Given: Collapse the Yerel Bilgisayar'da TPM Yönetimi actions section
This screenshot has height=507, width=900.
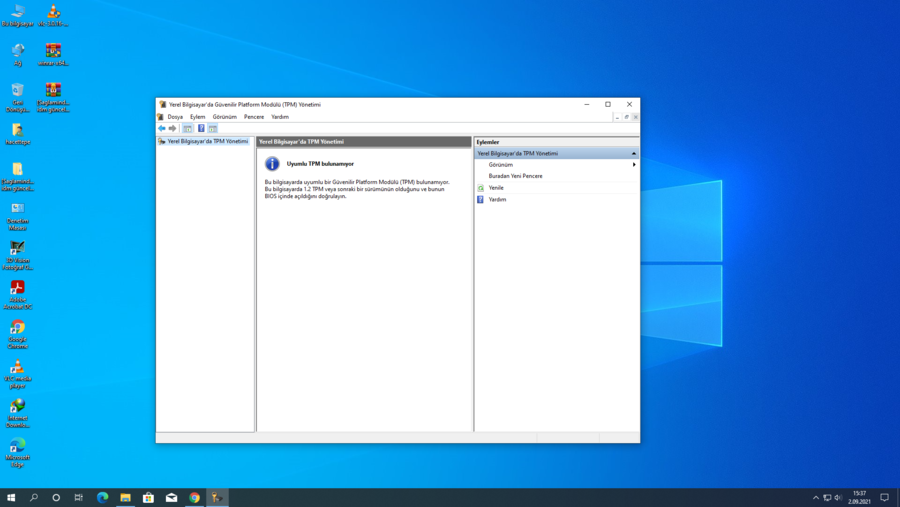Looking at the screenshot, I should tap(634, 154).
